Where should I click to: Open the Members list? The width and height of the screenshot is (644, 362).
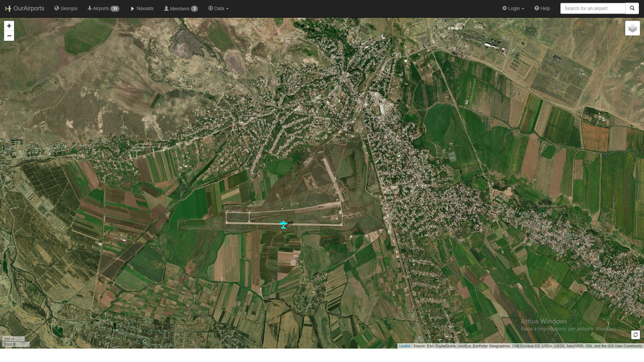pyautogui.click(x=181, y=8)
